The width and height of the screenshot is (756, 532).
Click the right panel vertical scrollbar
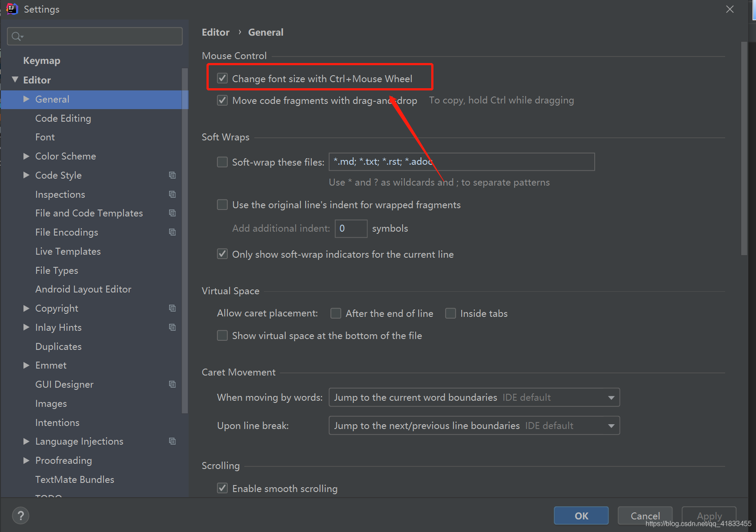pyautogui.click(x=744, y=148)
